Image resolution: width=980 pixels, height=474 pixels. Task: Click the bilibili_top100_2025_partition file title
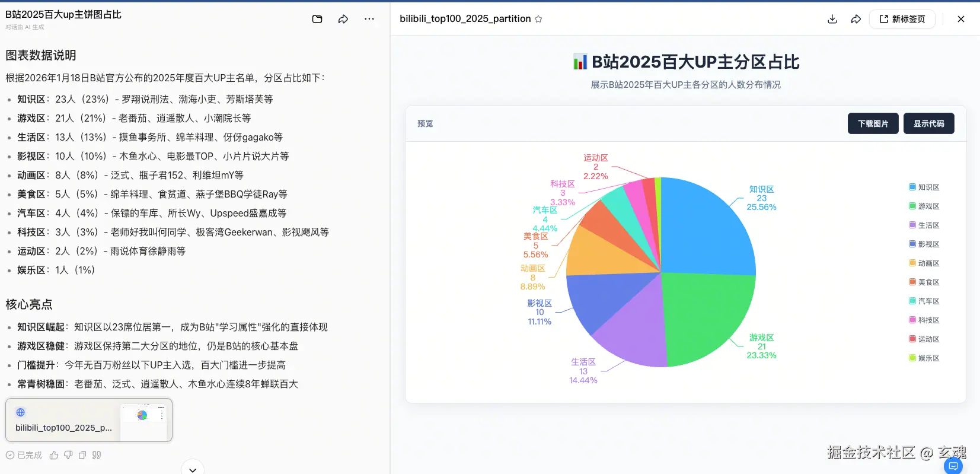(465, 19)
